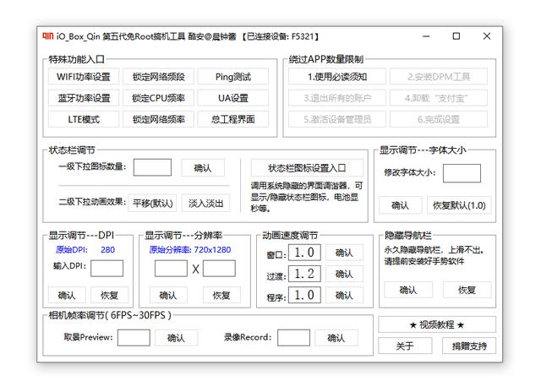Open 状态栏图标设置入口
This screenshot has height=392, width=541.
click(x=307, y=168)
